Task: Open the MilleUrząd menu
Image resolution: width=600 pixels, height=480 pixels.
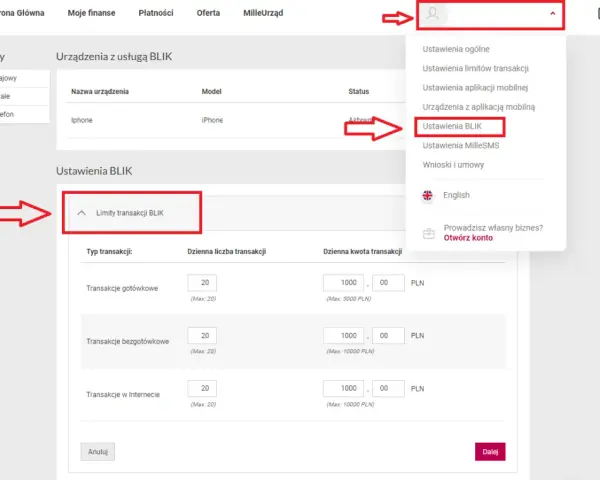Action: (263, 13)
